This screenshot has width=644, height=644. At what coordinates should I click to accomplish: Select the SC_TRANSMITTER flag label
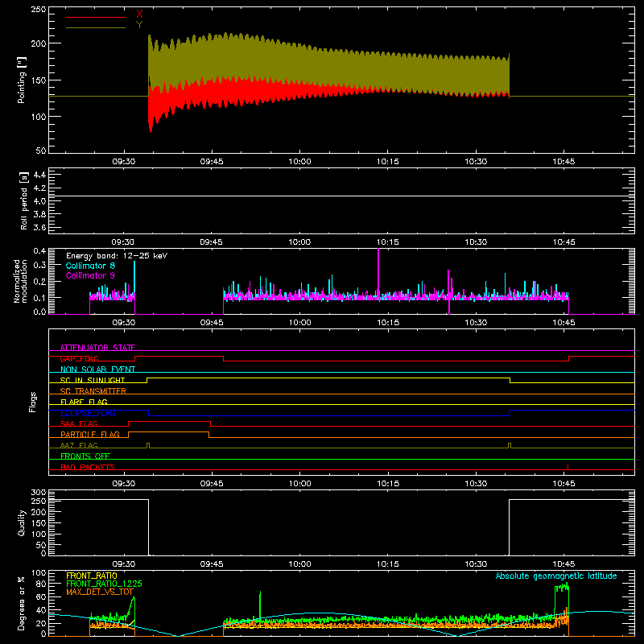pos(93,391)
